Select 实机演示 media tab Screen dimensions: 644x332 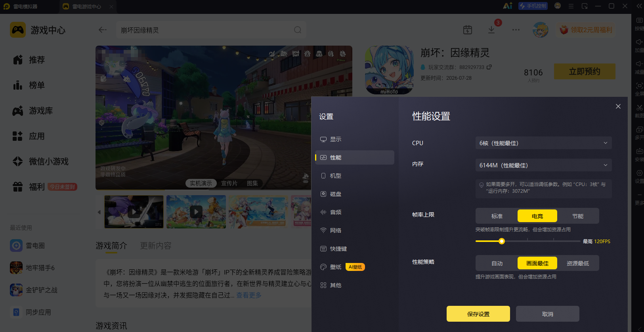(x=201, y=183)
